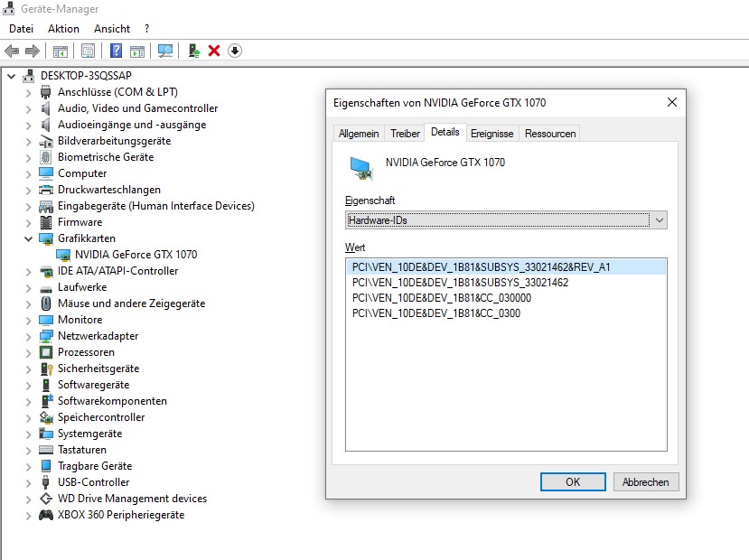Collapse the DESKTOP-3SQSSAP root node

[x=12, y=76]
